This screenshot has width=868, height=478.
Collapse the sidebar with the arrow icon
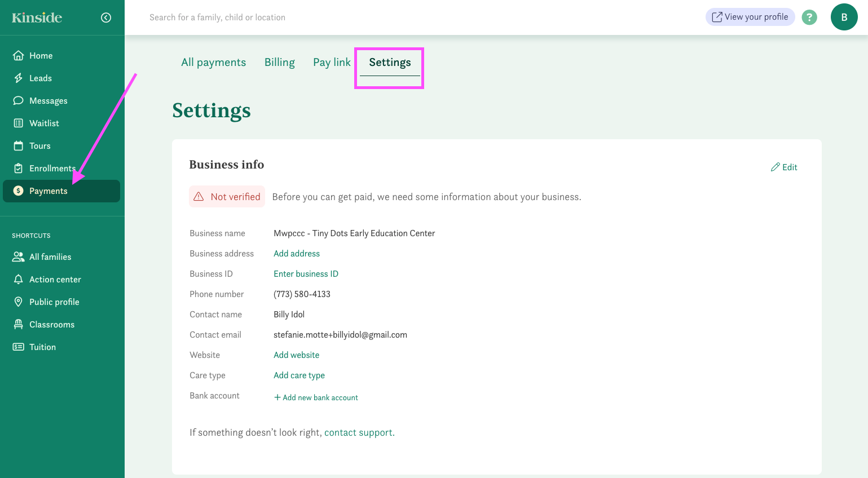tap(106, 17)
